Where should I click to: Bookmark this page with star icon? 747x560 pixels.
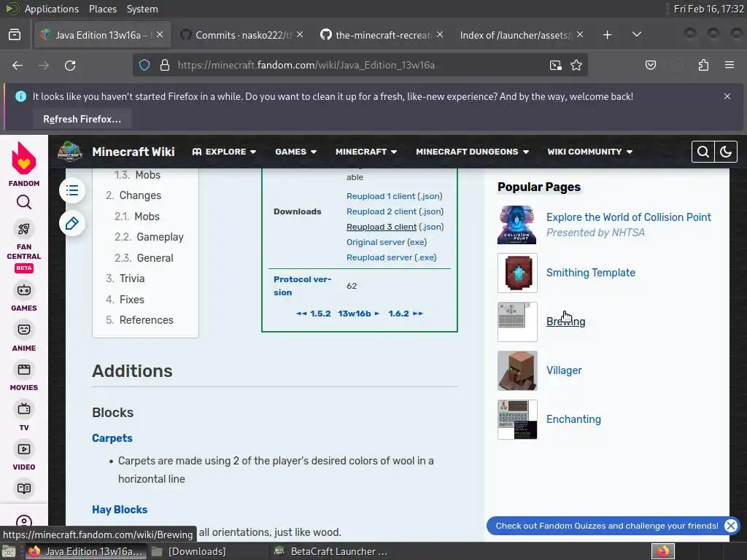pos(576,65)
